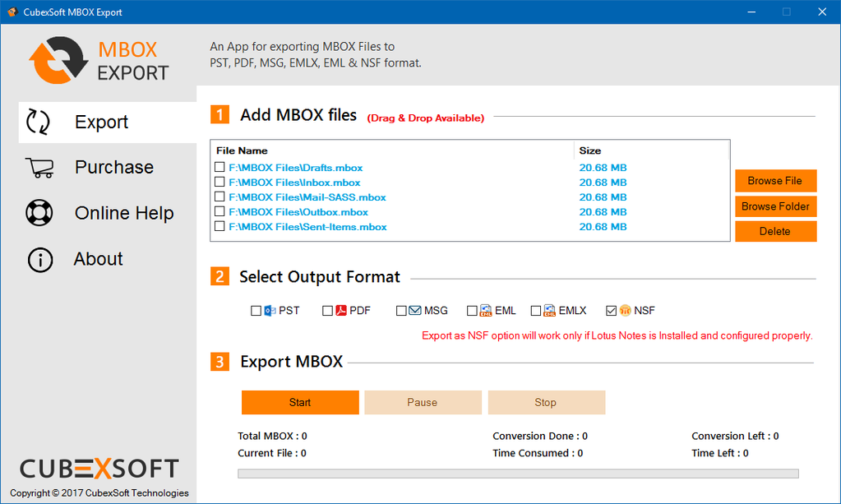Open the Export sidebar section
Viewport: 841px width, 504px height.
click(x=107, y=123)
